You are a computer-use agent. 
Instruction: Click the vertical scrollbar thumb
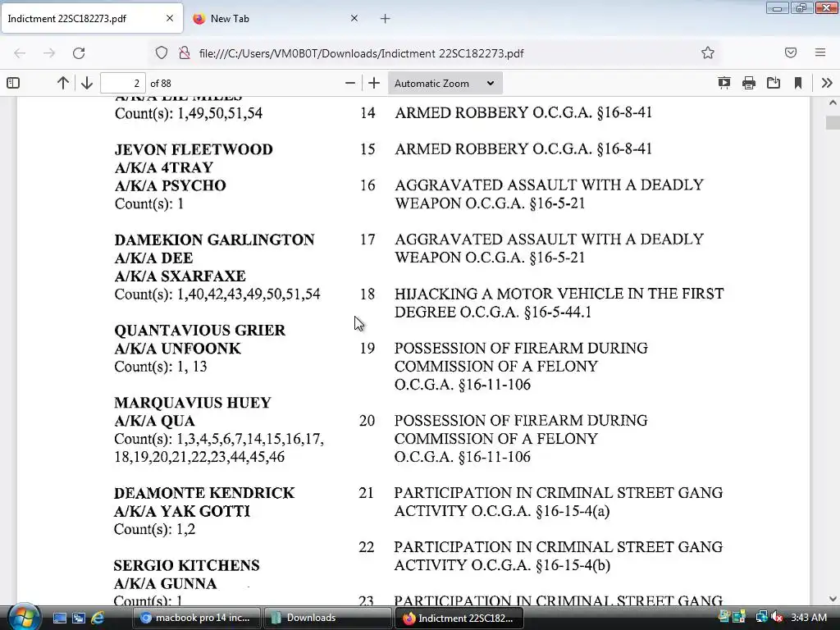[x=833, y=122]
